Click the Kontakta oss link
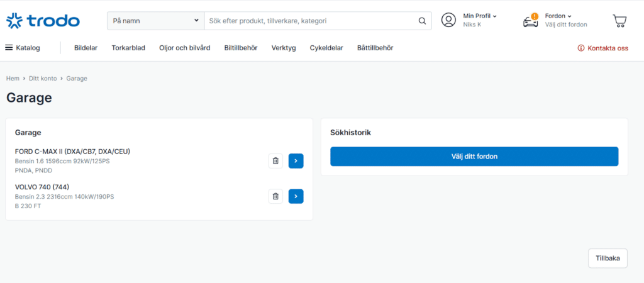This screenshot has height=283, width=644. coord(602,48)
